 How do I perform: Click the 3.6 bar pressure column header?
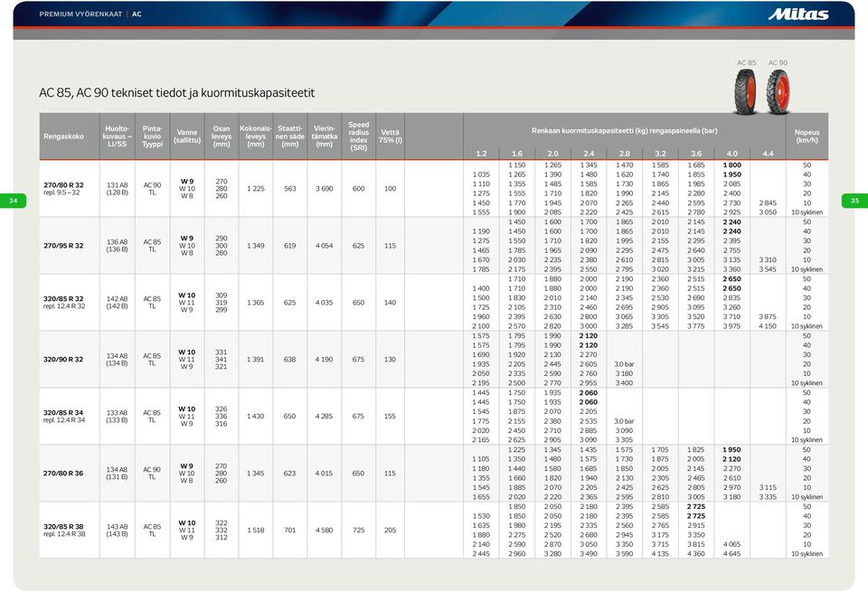(696, 154)
